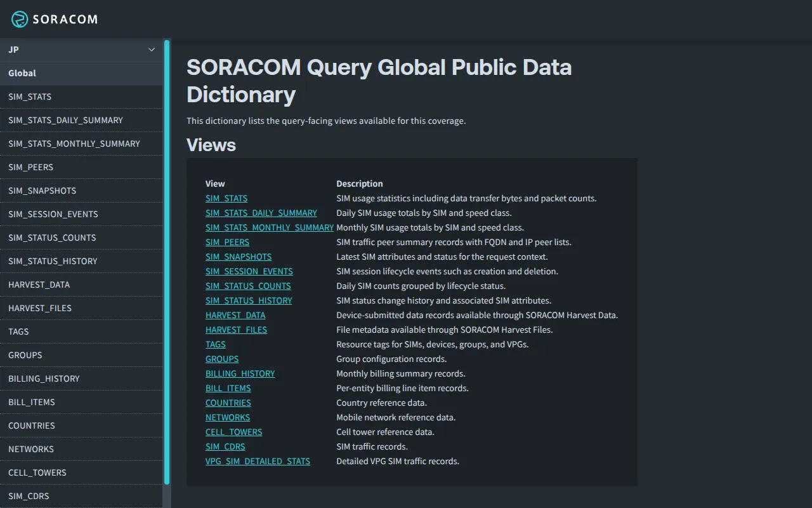
Task: Open COUNTRIES sidebar entry
Action: (x=81, y=425)
